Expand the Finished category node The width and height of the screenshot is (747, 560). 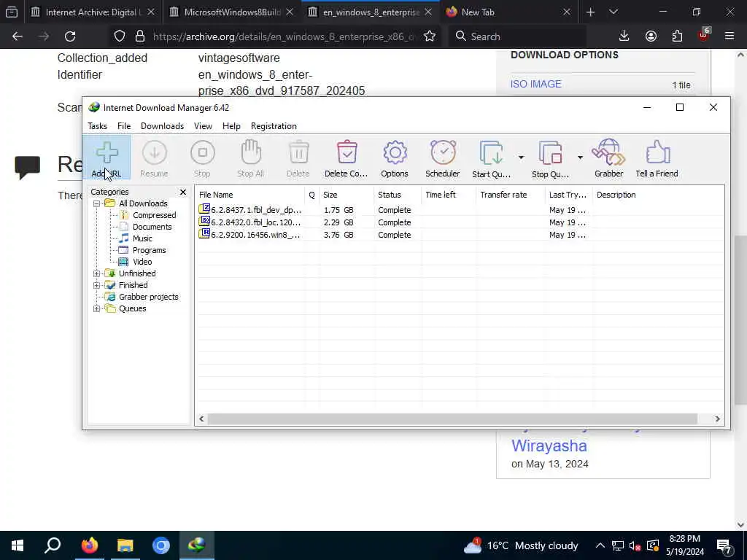tap(97, 285)
